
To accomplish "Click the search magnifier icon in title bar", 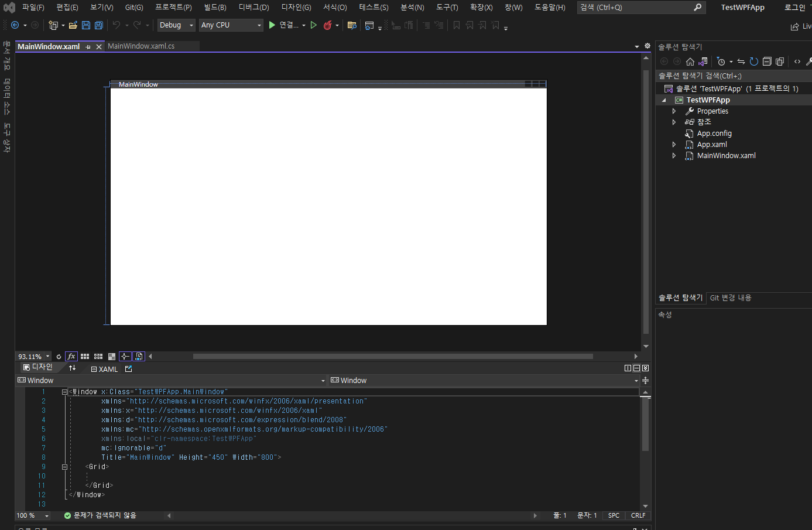I will tap(697, 7).
